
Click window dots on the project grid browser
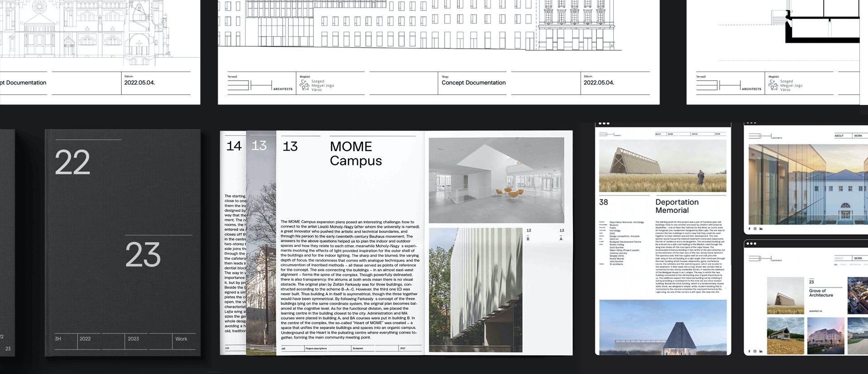pos(751,244)
